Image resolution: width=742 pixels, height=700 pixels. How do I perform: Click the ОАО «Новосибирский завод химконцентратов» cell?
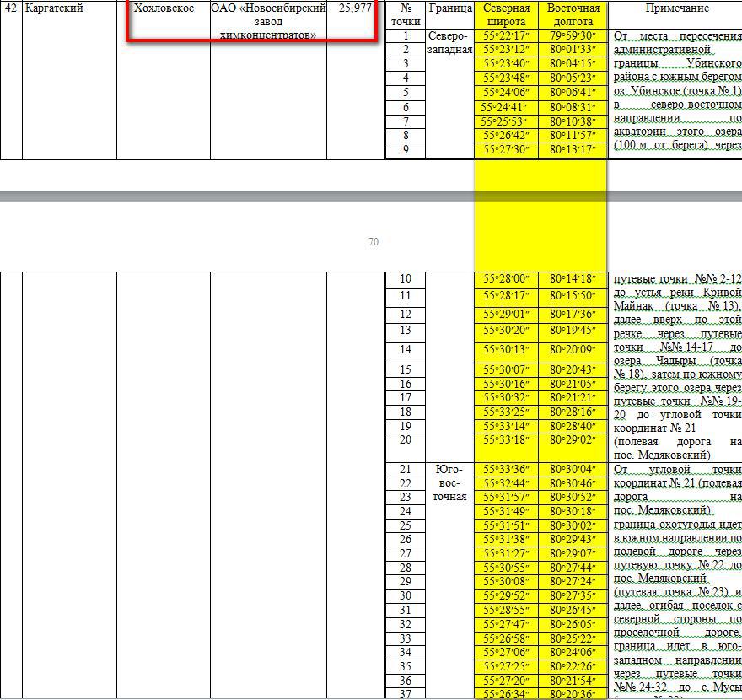268,21
